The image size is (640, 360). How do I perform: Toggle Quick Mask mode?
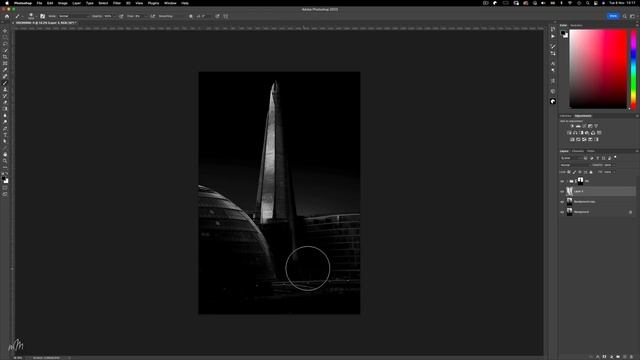tap(5, 188)
